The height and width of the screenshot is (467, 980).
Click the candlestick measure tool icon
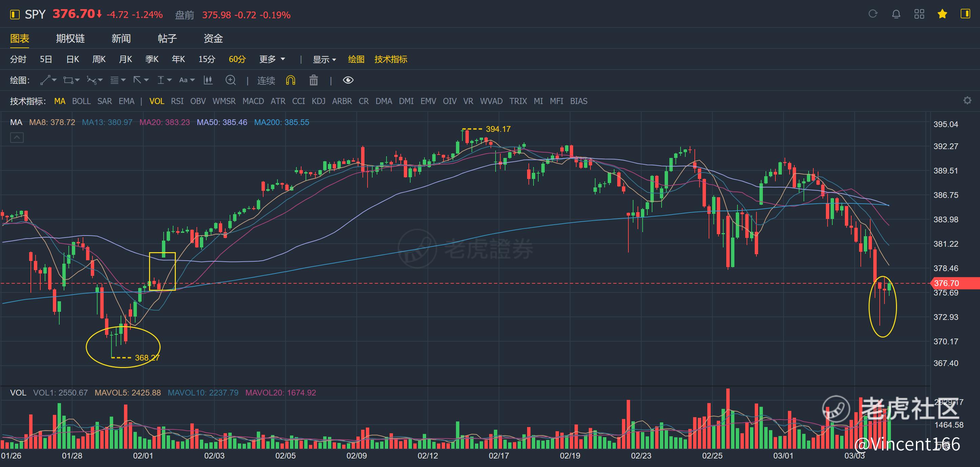click(208, 80)
